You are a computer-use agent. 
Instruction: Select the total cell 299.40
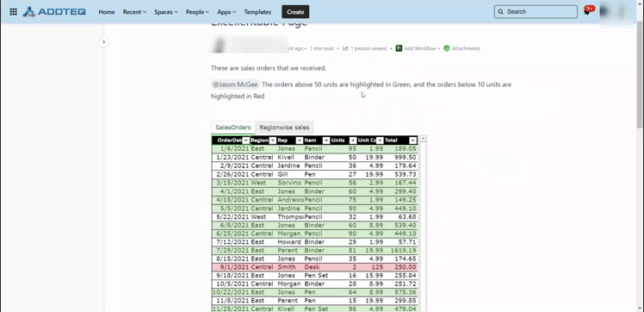pyautogui.click(x=401, y=191)
